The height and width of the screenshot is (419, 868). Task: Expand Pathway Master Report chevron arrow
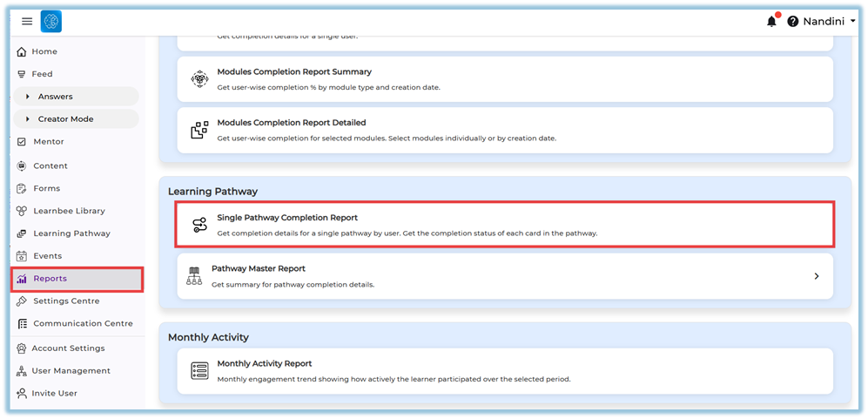point(817,276)
